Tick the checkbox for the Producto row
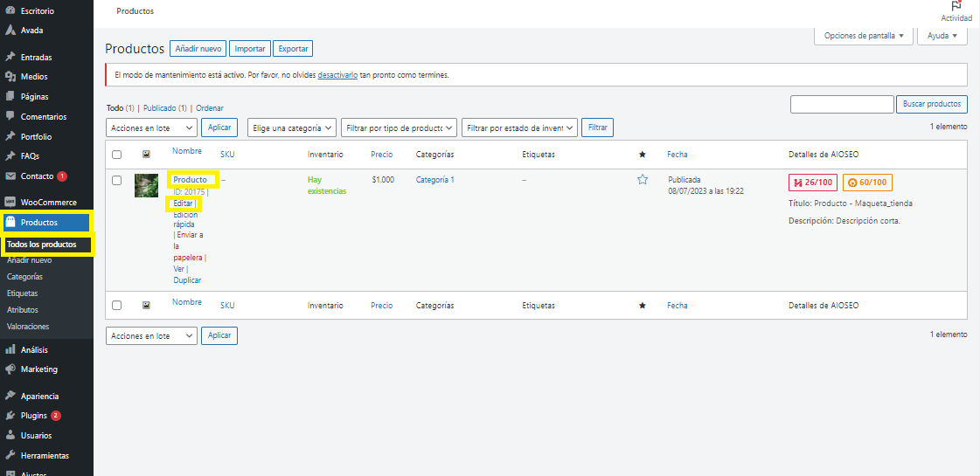The width and height of the screenshot is (980, 476). (x=116, y=180)
